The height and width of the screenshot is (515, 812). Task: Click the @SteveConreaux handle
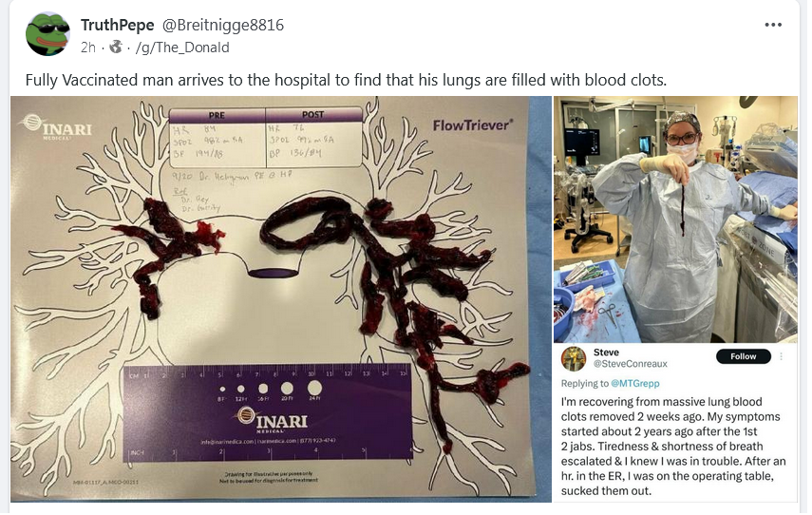pos(631,364)
